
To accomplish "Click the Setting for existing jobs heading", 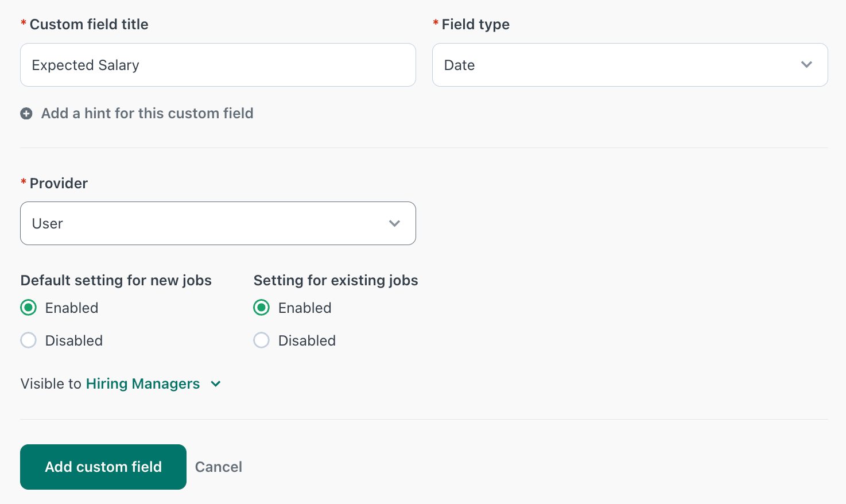I will [x=336, y=280].
